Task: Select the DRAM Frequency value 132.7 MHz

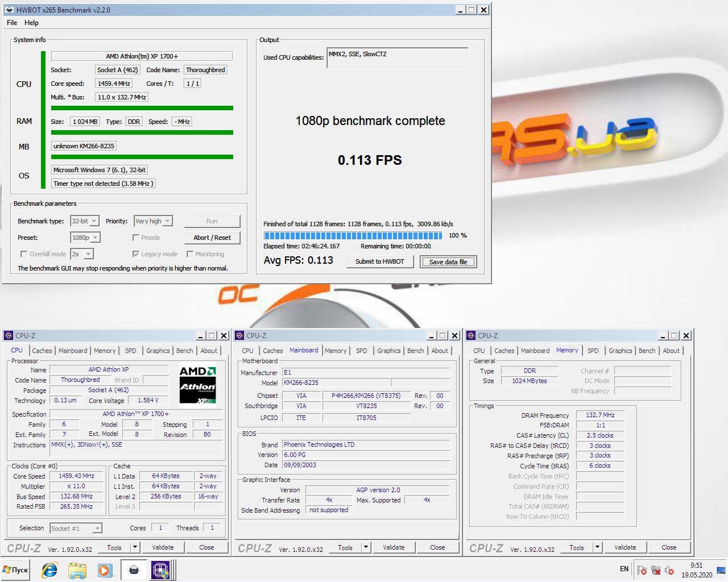Action: tap(600, 415)
